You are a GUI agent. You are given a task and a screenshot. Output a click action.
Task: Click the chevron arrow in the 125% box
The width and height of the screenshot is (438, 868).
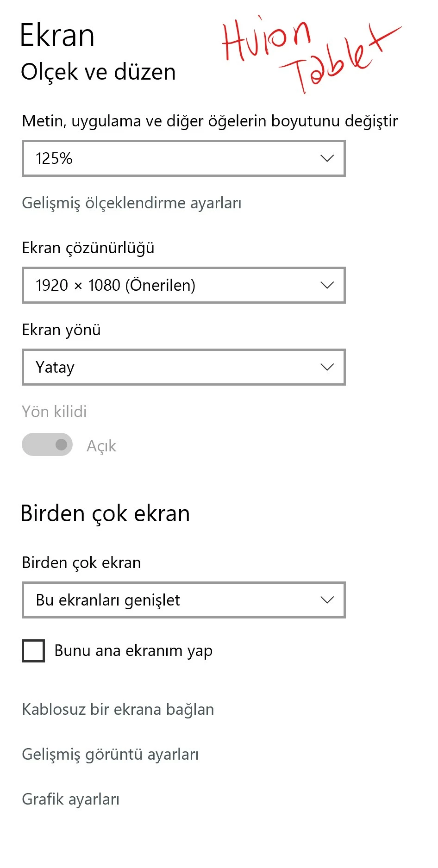(x=327, y=158)
